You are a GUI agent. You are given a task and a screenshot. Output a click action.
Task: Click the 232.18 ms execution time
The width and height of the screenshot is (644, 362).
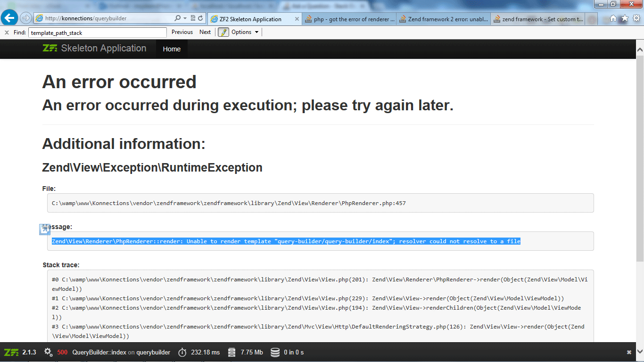pos(206,352)
